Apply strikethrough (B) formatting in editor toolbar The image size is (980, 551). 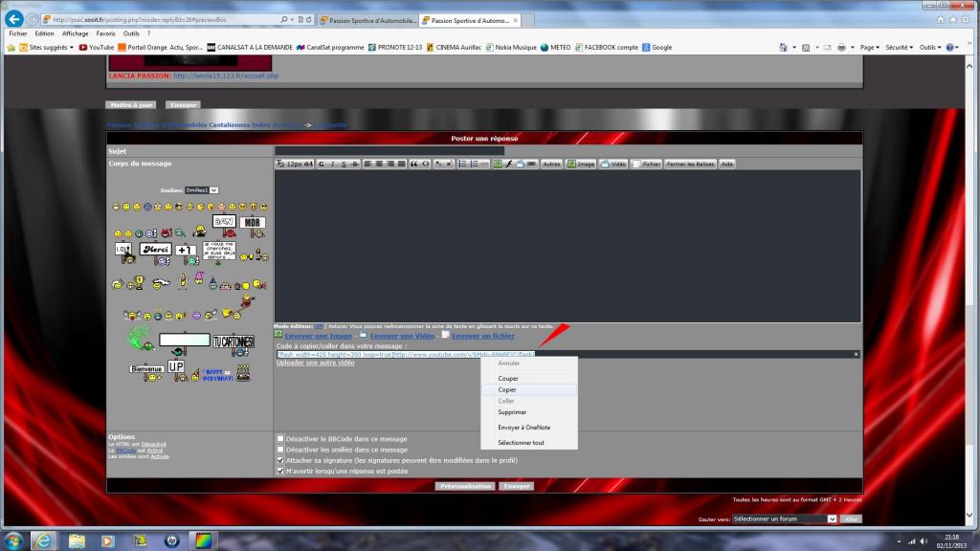click(355, 164)
